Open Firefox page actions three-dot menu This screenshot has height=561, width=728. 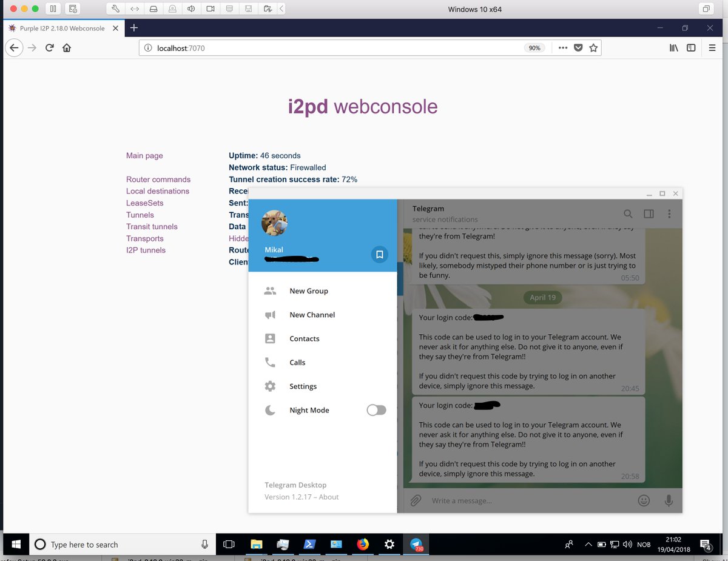pyautogui.click(x=562, y=48)
